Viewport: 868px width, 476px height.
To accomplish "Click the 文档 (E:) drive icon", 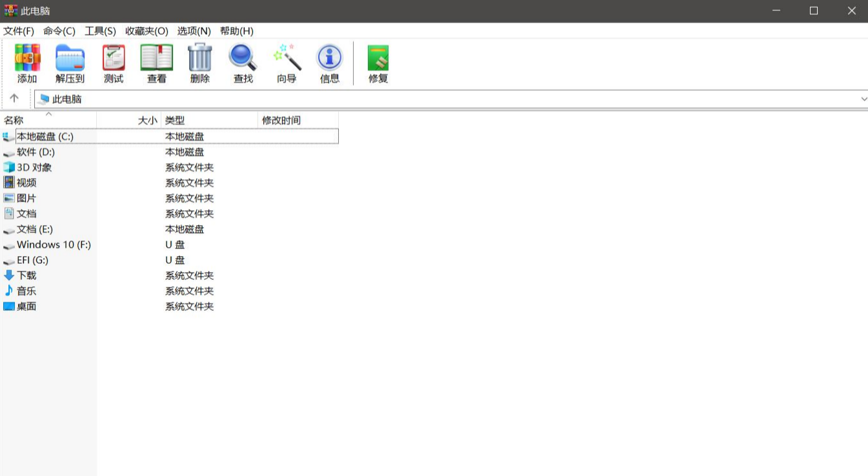I will click(9, 230).
